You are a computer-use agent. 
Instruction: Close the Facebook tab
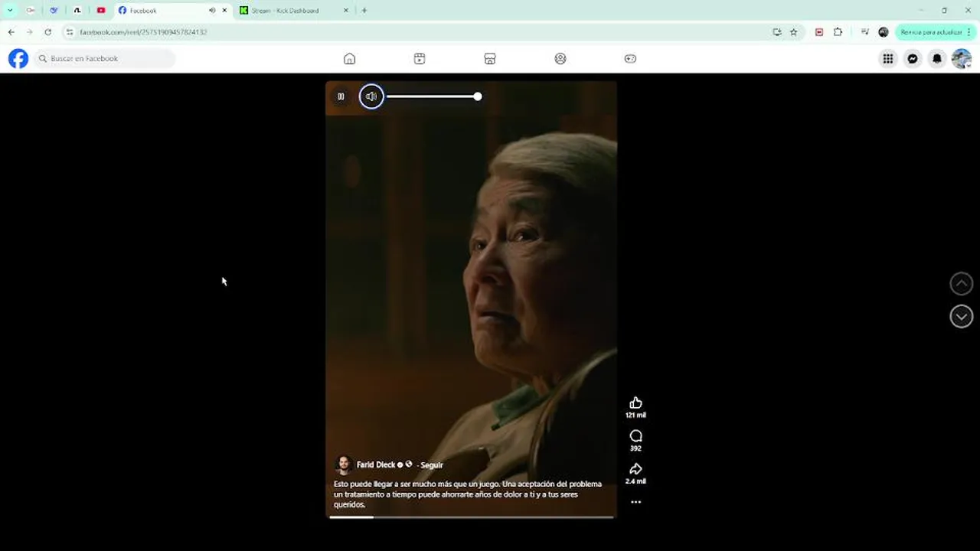(224, 11)
